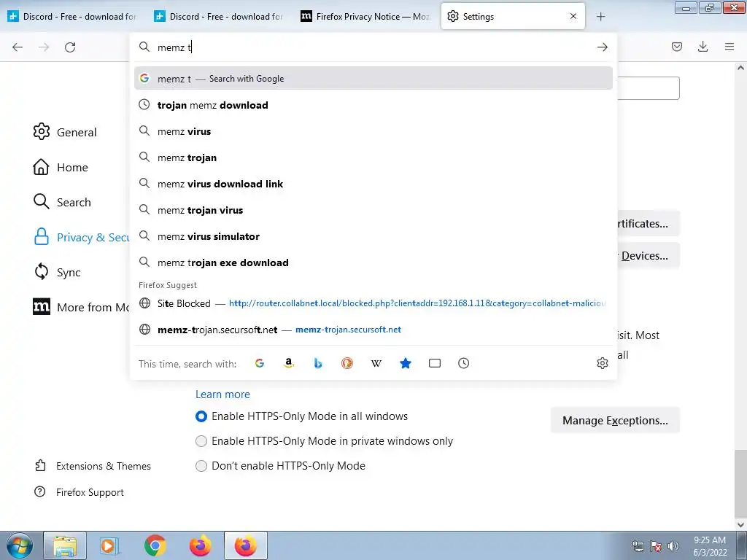Viewport: 747px width, 560px height.
Task: Choose 'memz virus simulator' suggestion
Action: tap(373, 236)
